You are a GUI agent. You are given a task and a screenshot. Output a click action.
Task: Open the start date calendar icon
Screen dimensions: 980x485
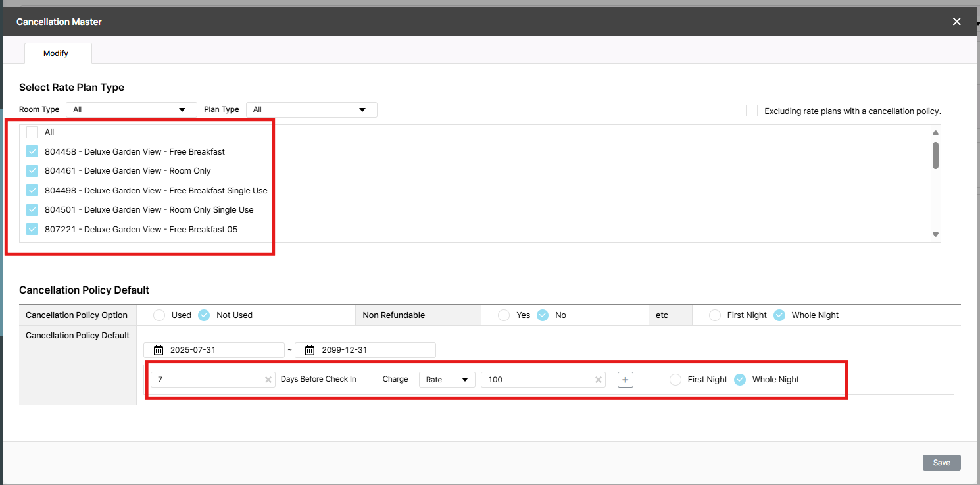(x=158, y=350)
